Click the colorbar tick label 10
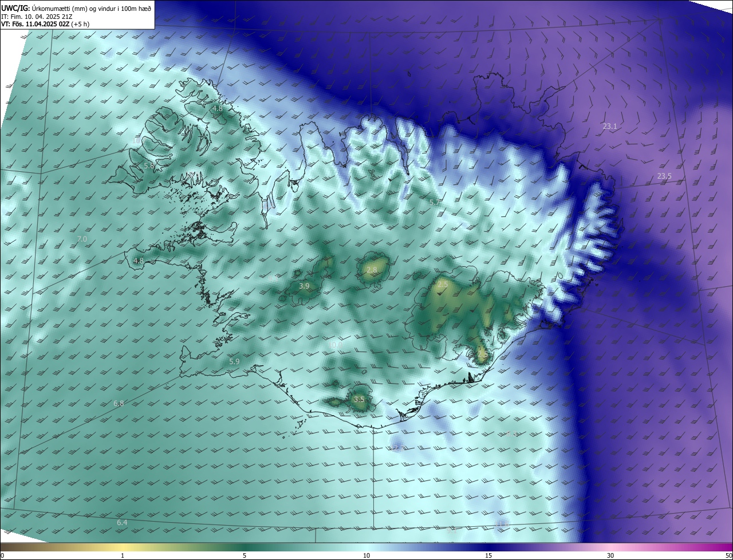This screenshot has height=560, width=733. 366,555
